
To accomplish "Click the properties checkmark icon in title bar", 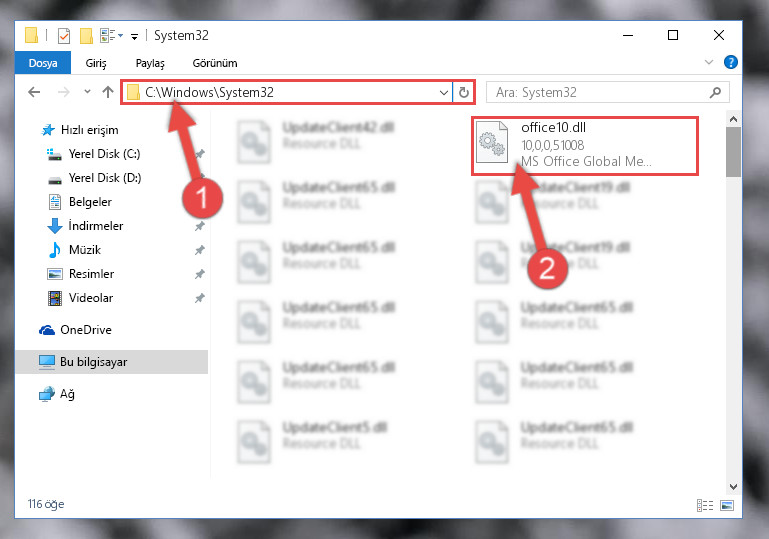I will (64, 36).
